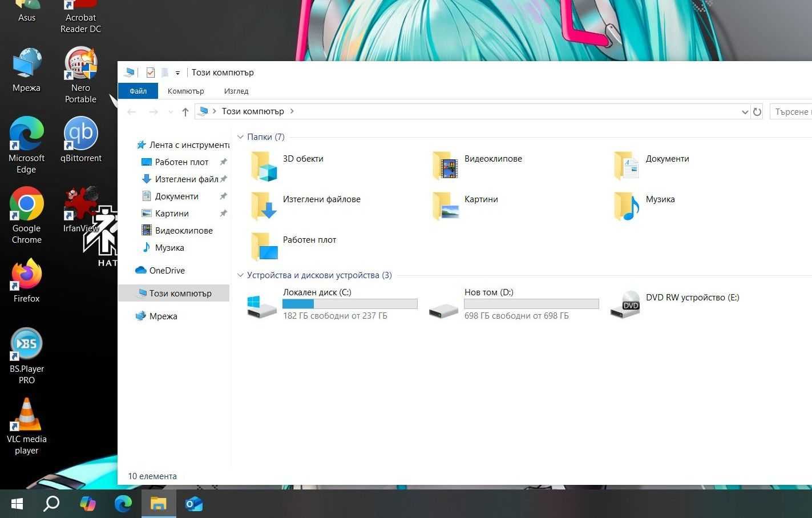This screenshot has width=812, height=518.
Task: Open BS.Player PRO desktop shortcut
Action: coord(26,356)
